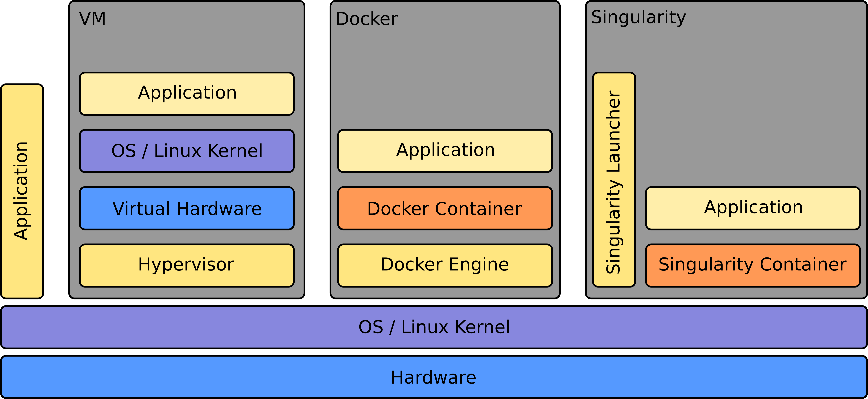Click the Docker Container box
The height and width of the screenshot is (399, 868).
click(445, 208)
